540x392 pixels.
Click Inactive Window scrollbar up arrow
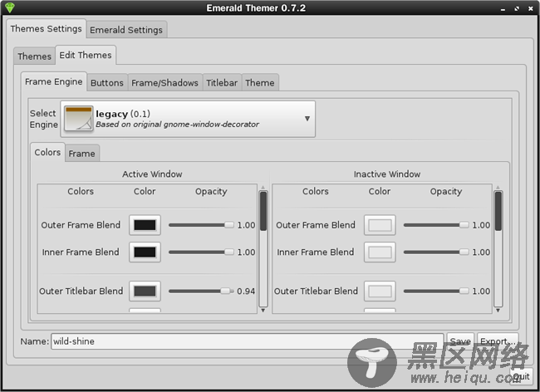pyautogui.click(x=498, y=188)
